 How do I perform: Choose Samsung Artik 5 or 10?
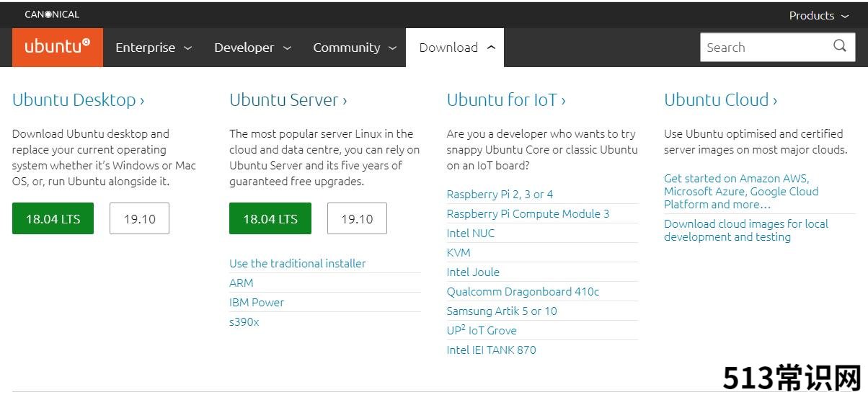[x=502, y=311]
